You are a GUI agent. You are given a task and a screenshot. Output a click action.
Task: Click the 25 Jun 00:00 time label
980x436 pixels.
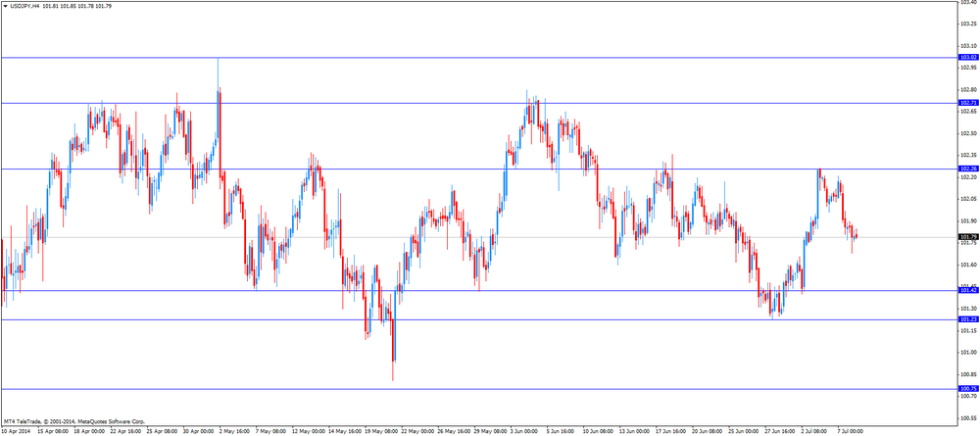coord(743,432)
